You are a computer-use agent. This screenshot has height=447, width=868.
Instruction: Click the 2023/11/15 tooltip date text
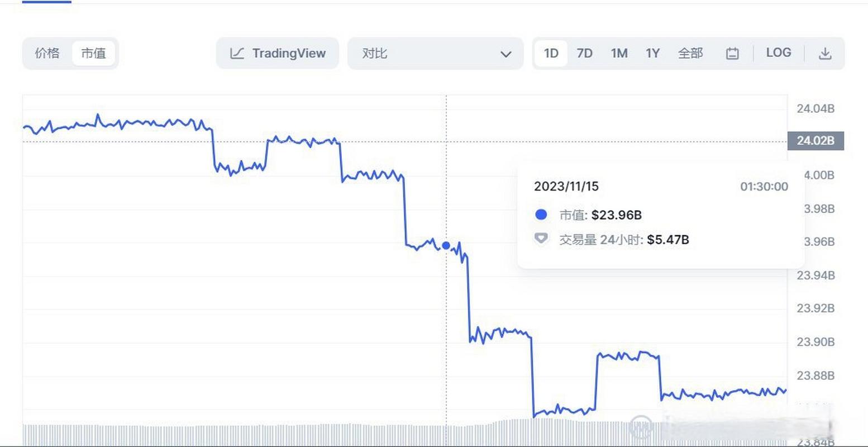[x=566, y=186]
